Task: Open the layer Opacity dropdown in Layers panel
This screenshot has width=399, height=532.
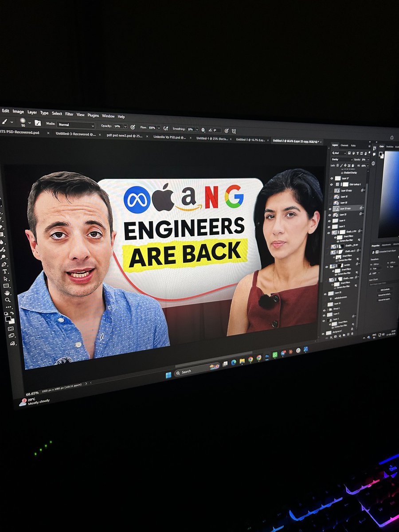Action: coord(368,160)
